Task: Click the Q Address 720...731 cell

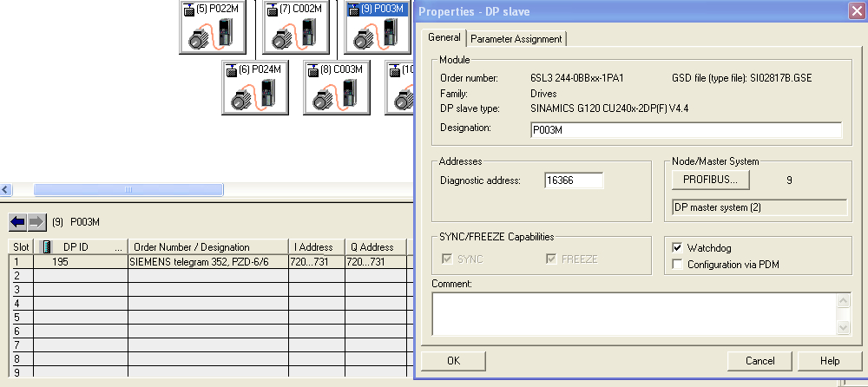Action: 376,262
